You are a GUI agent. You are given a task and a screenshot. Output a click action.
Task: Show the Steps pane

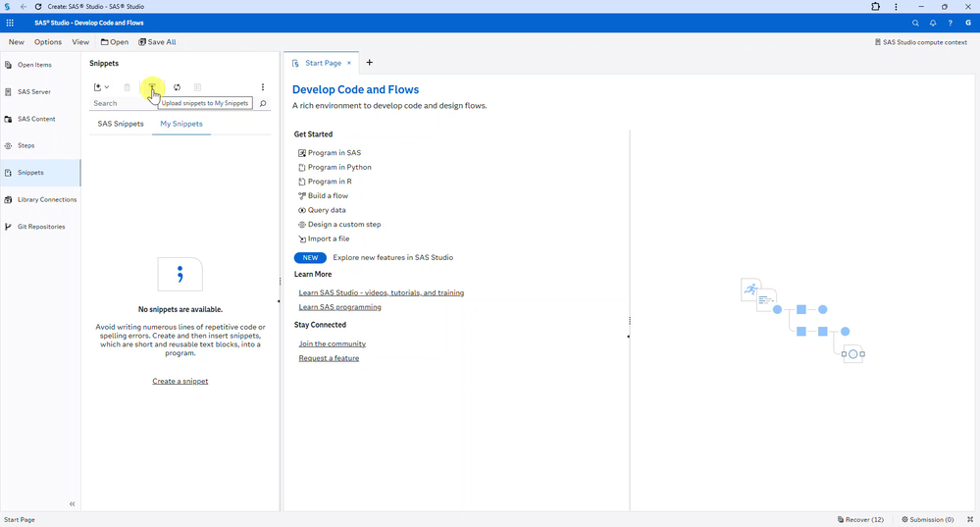[40, 145]
